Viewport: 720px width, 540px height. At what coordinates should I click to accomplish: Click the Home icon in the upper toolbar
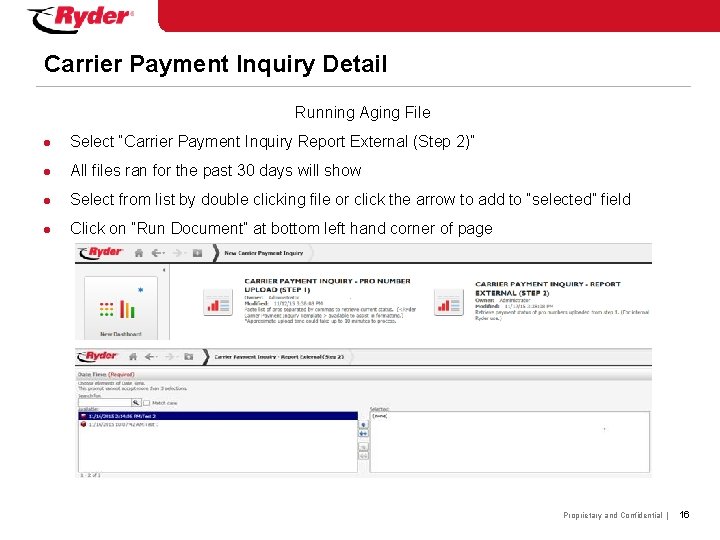tap(139, 253)
